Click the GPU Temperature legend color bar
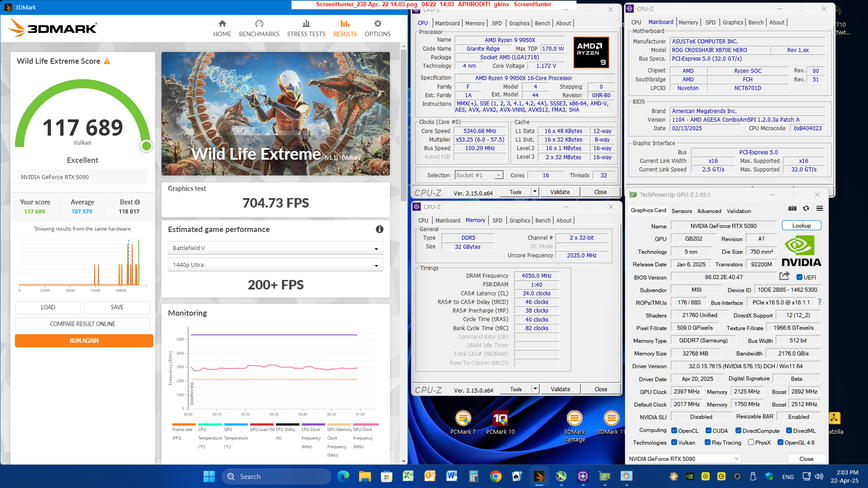This screenshot has height=488, width=868. [236, 424]
